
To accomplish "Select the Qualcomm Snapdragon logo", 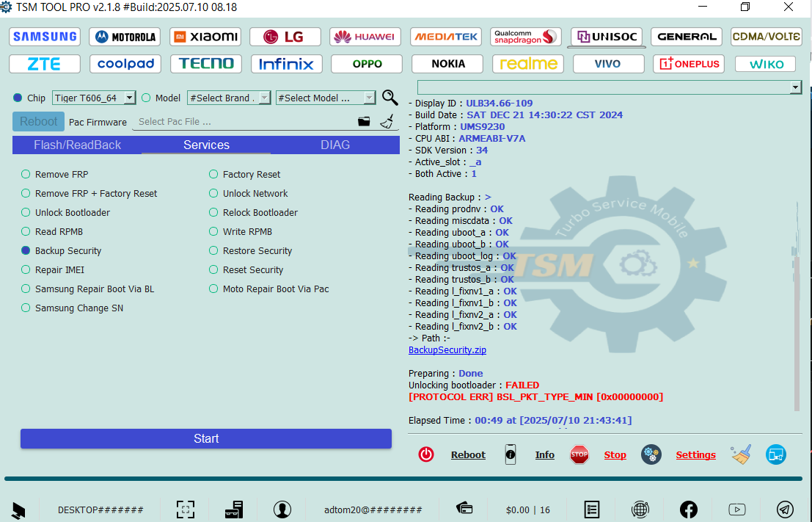I will 526,37.
